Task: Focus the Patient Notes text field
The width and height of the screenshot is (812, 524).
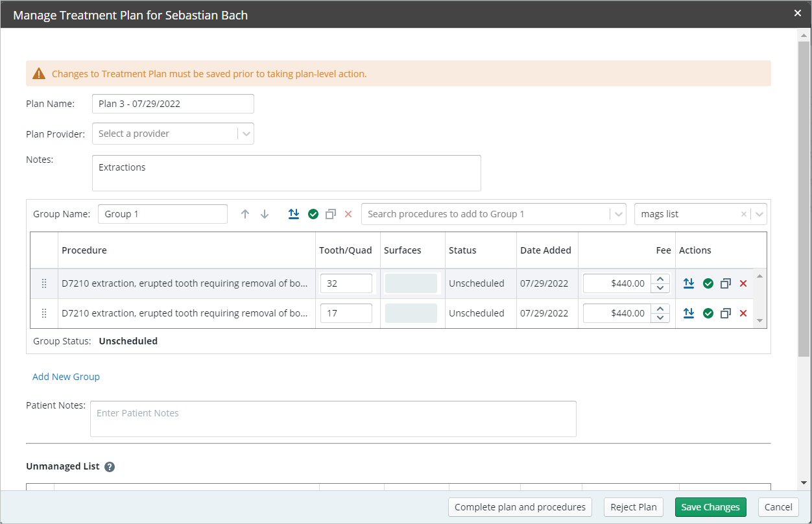Action: (333, 419)
